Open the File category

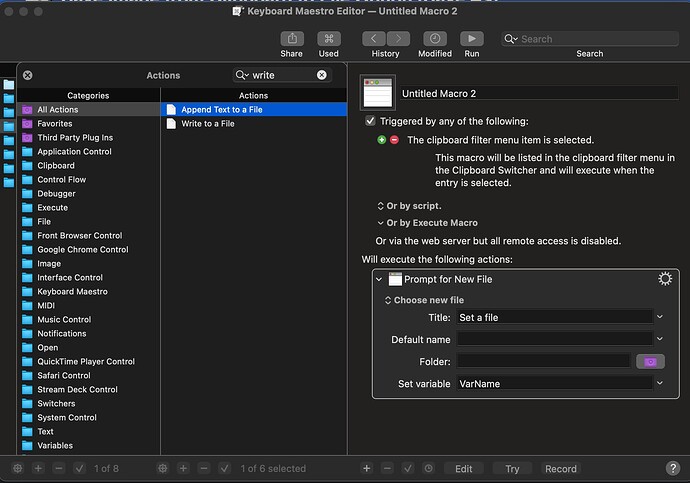point(89,222)
